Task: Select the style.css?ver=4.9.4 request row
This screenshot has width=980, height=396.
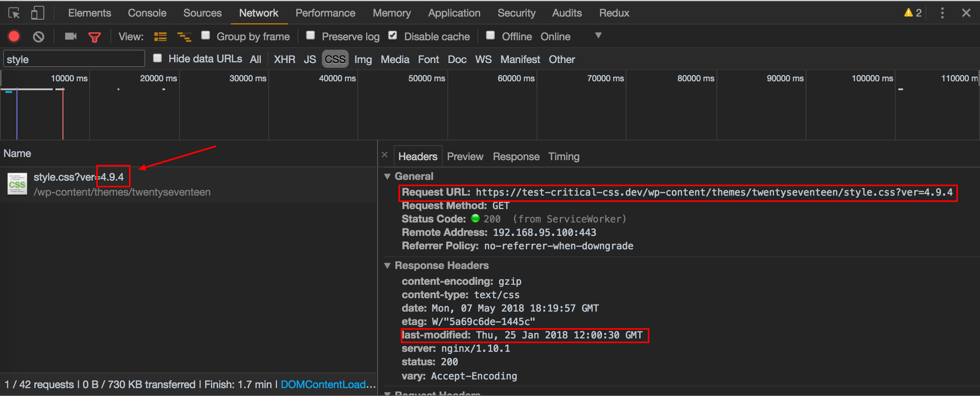Action: click(189, 185)
